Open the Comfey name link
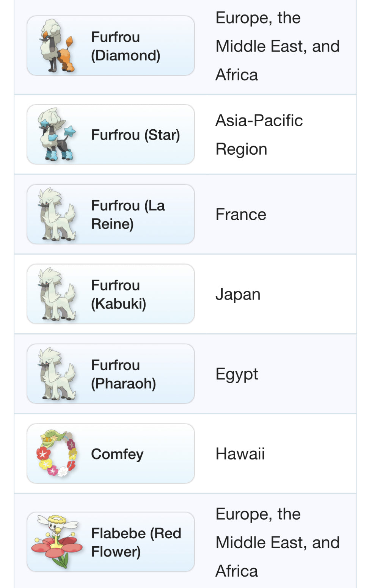Viewport: 369px width, 588px height. 117,454
